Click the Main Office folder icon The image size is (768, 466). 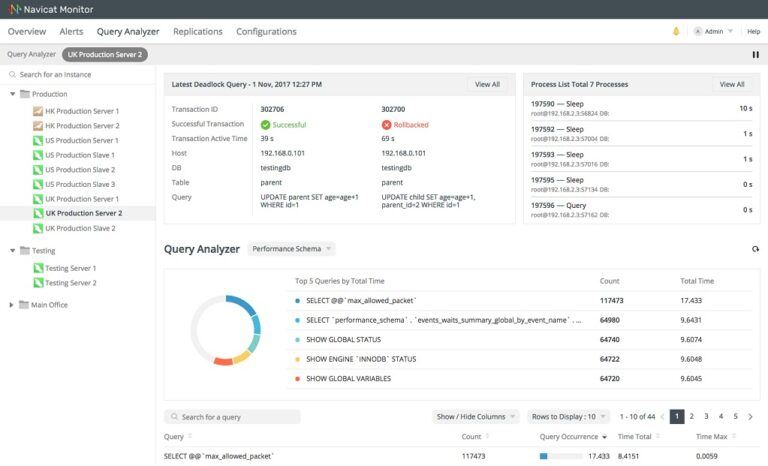click(x=24, y=305)
